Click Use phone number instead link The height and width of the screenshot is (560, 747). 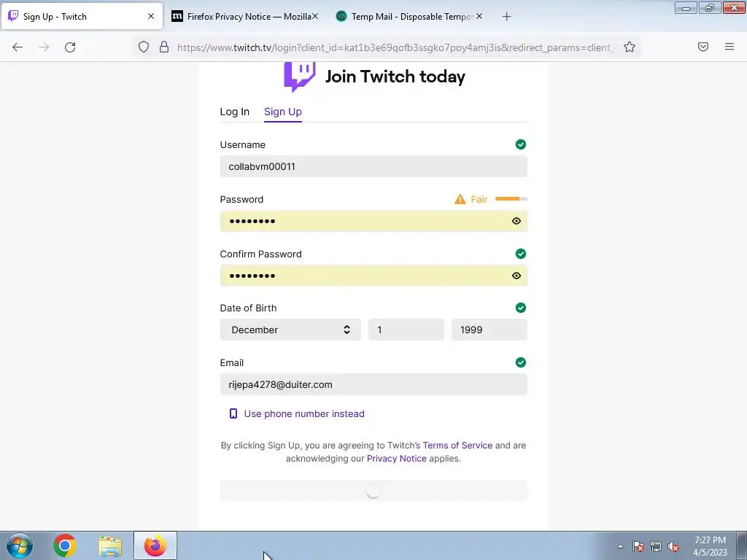pyautogui.click(x=304, y=414)
